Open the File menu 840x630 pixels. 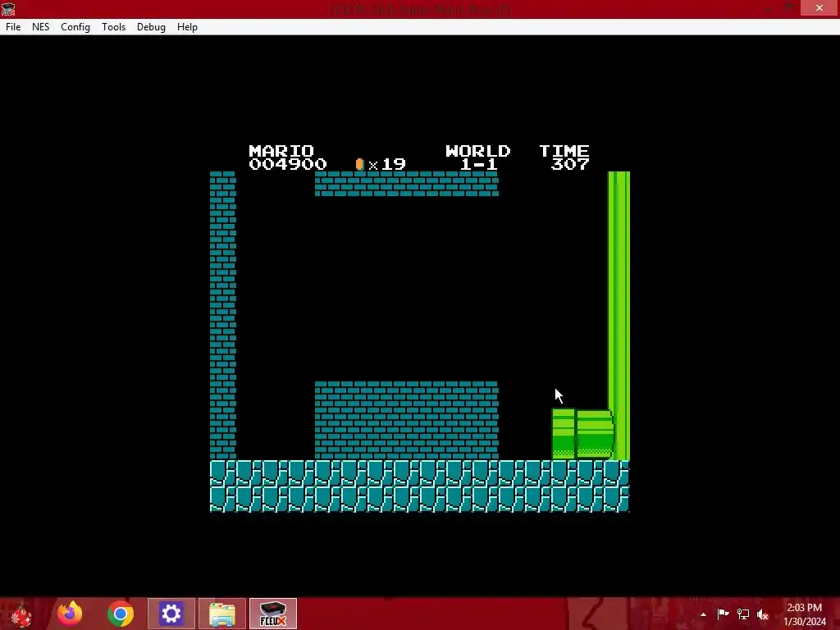pos(13,27)
